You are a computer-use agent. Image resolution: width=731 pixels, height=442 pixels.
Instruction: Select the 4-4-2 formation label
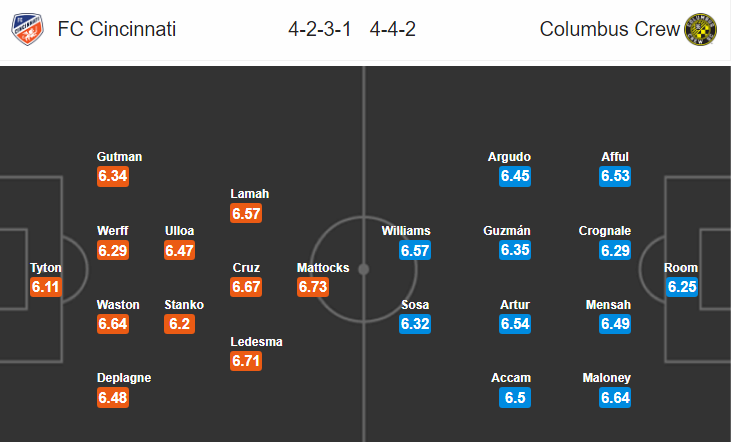tap(393, 29)
